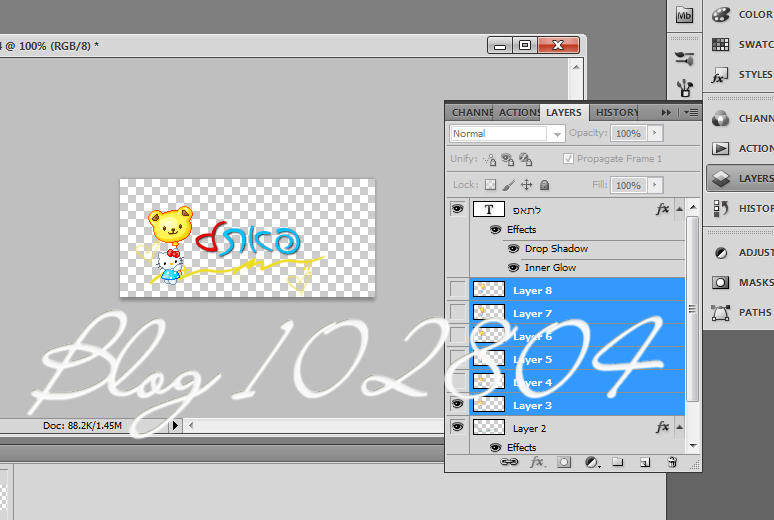Add a layer mask

tap(564, 462)
